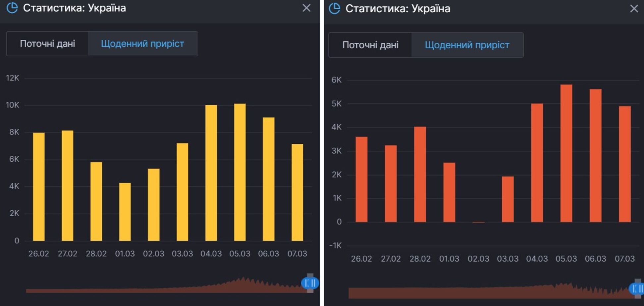
Task: Click the orange bar for 27.02
Action: [x=391, y=183]
